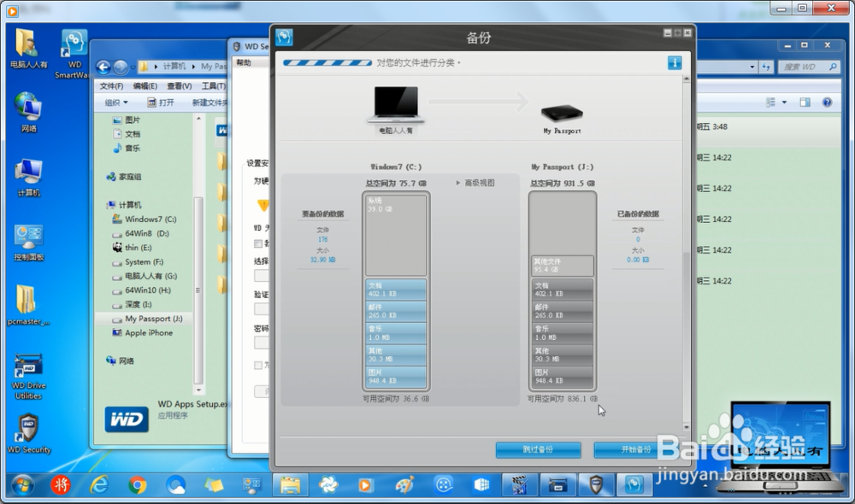Open the 查看(V) menu in Explorer
855x504 pixels.
(180, 86)
